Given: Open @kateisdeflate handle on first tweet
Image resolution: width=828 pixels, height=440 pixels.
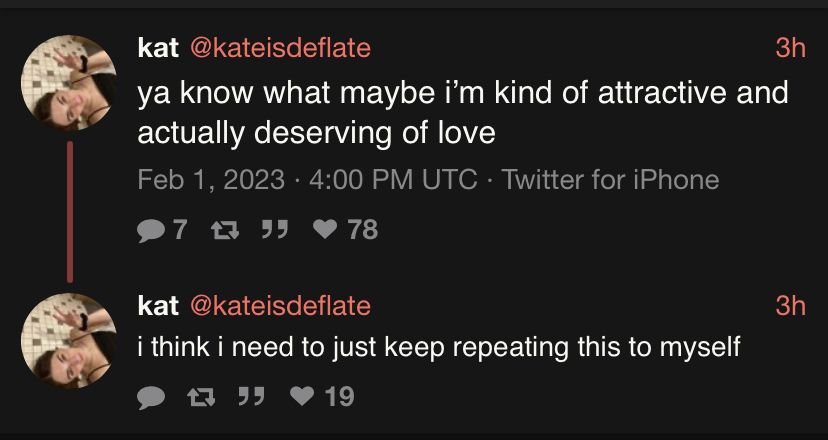Looking at the screenshot, I should tap(280, 47).
